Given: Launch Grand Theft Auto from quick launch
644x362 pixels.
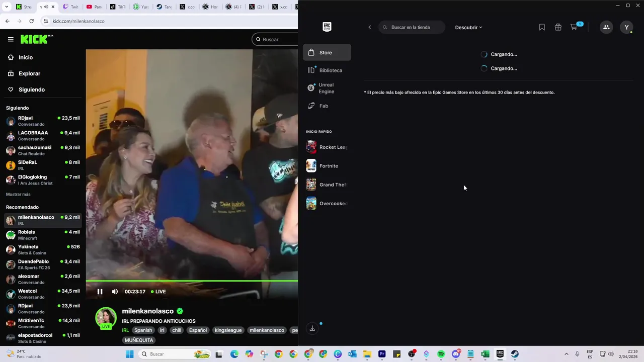Looking at the screenshot, I should click(327, 185).
